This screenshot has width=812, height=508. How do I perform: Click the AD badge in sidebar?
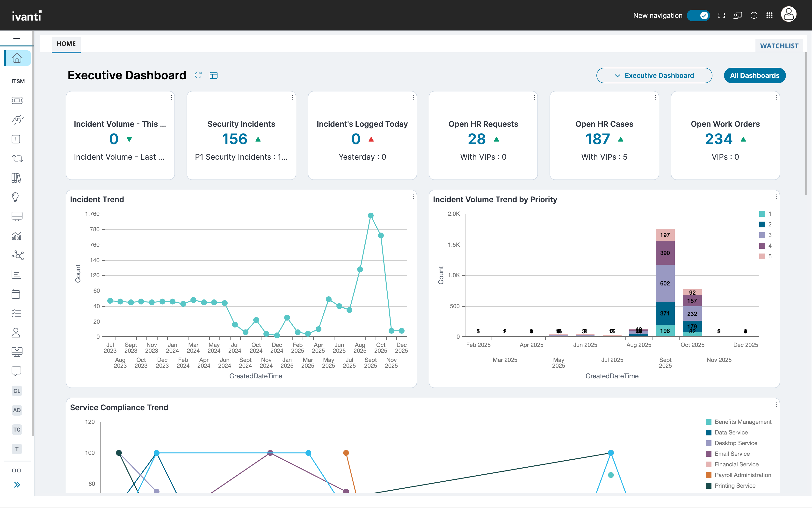click(x=17, y=410)
